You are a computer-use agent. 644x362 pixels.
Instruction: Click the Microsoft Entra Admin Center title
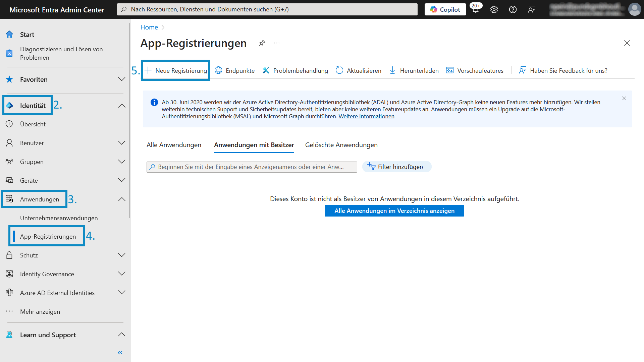(x=57, y=10)
